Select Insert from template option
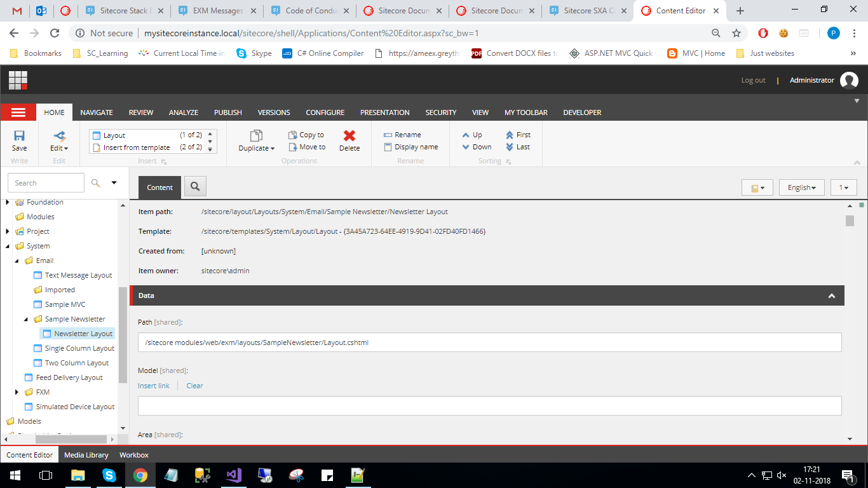The image size is (868, 488). point(147,147)
